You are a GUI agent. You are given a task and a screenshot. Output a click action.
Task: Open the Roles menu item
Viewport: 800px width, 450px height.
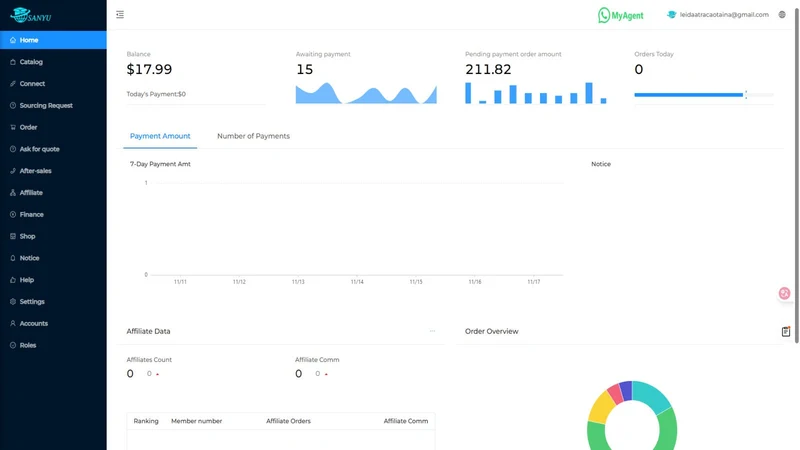tap(53, 345)
